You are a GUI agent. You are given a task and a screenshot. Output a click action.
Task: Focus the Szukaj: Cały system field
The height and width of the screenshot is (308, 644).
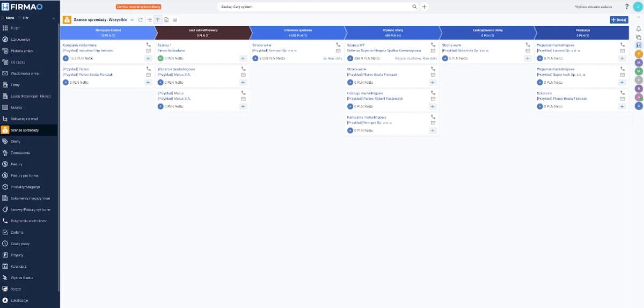point(314,6)
